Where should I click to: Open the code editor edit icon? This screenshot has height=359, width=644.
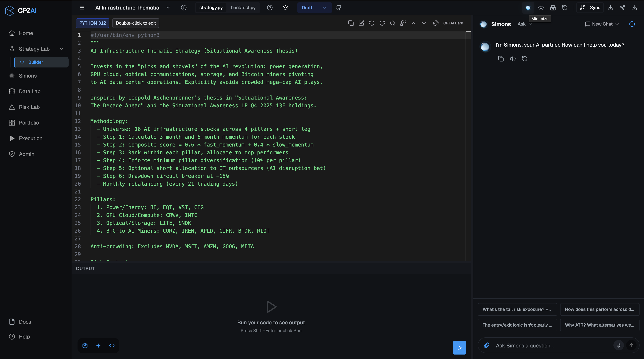(x=361, y=23)
